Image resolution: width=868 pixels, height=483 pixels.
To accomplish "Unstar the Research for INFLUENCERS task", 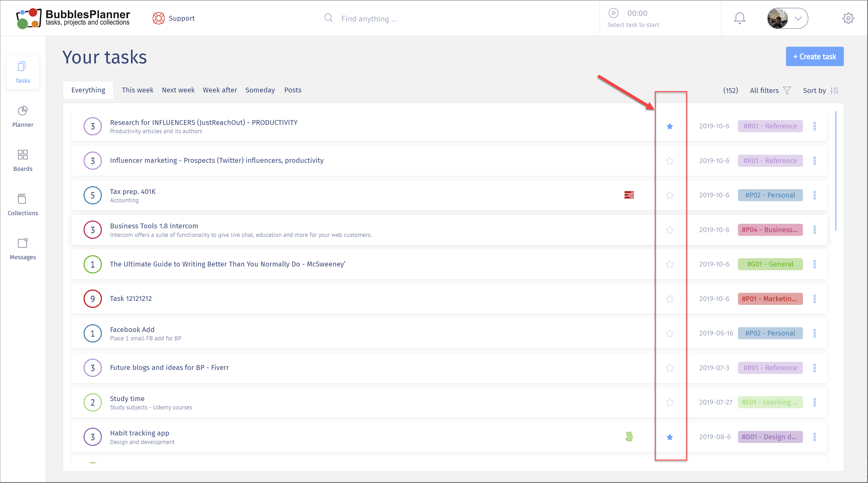I will (x=669, y=126).
